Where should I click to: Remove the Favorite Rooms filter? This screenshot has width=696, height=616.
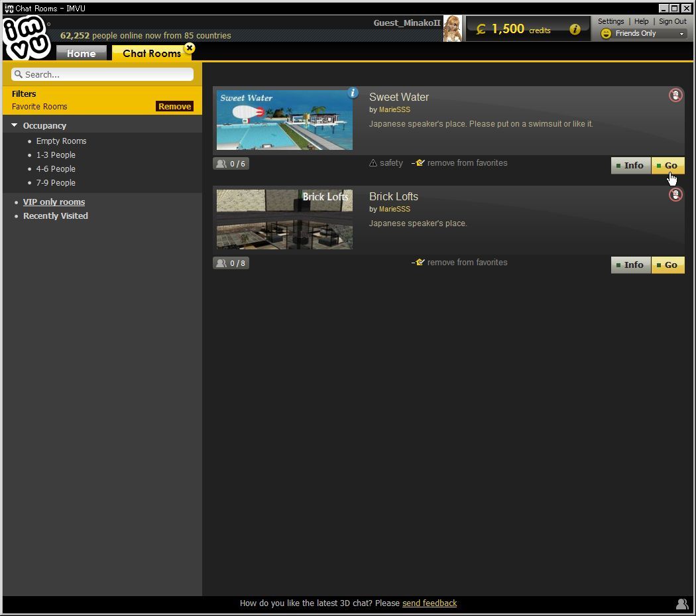pyautogui.click(x=174, y=106)
